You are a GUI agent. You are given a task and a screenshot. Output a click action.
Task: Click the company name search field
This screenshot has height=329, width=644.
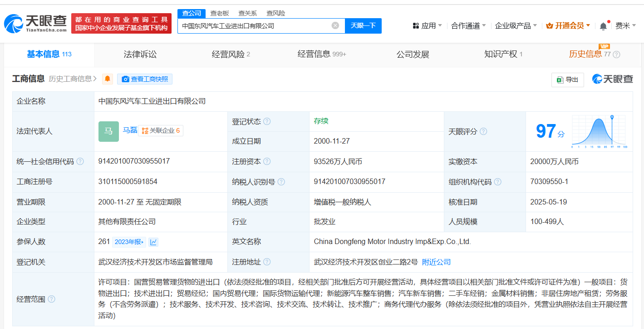point(254,26)
